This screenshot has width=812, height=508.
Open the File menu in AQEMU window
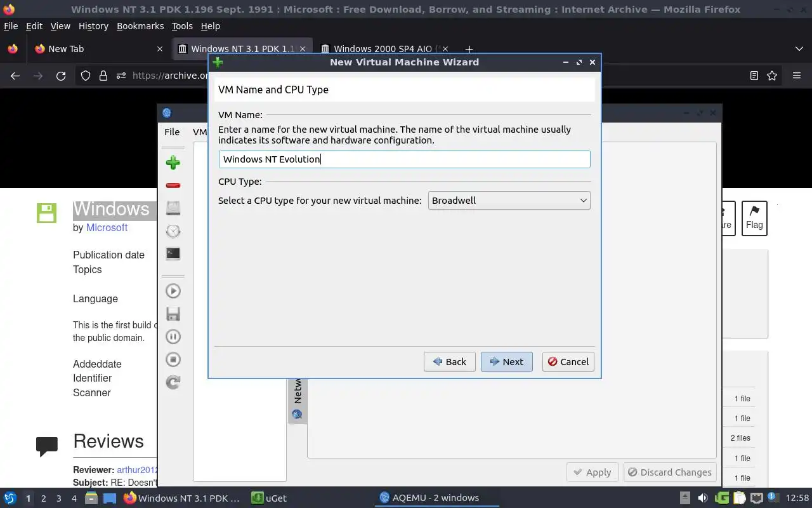[x=172, y=132]
